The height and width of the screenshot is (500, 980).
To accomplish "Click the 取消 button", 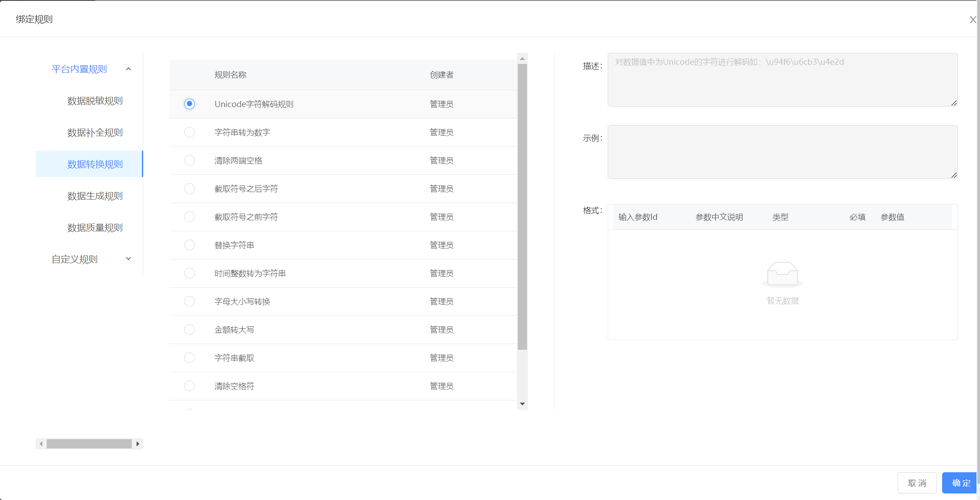I will [x=917, y=483].
